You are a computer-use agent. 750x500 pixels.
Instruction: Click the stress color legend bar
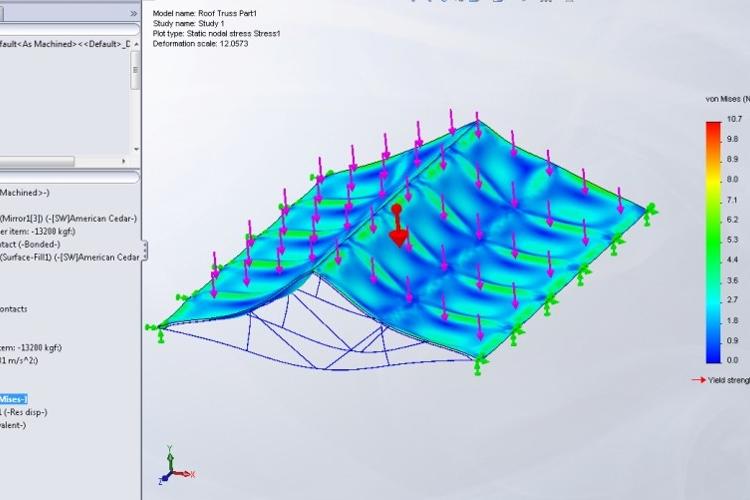pyautogui.click(x=713, y=243)
